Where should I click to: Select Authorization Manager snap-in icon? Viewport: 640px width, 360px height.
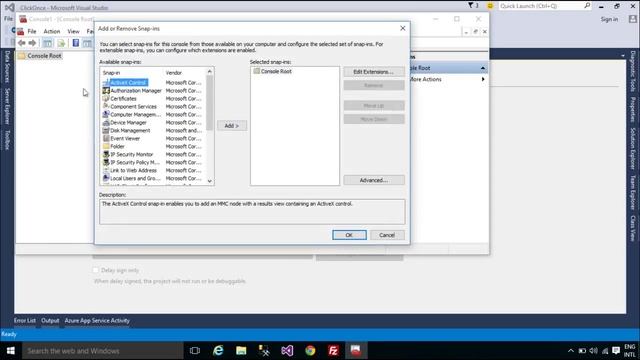point(106,91)
